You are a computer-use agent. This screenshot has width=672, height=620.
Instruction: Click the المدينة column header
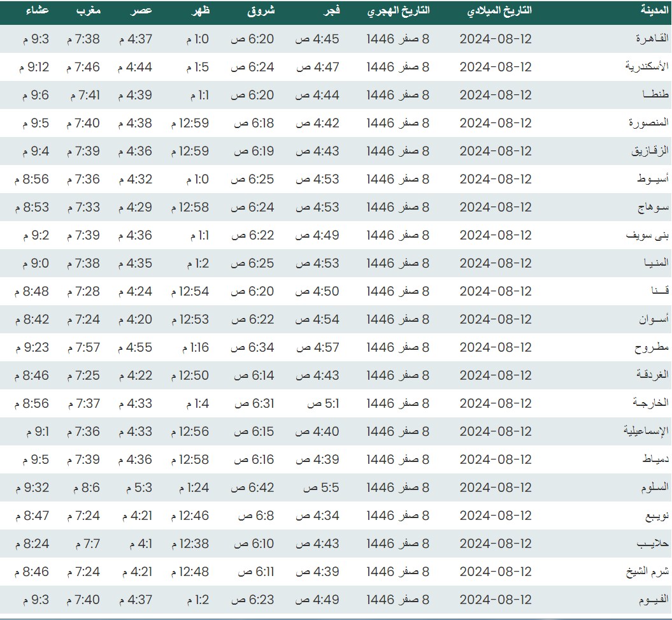click(x=654, y=11)
